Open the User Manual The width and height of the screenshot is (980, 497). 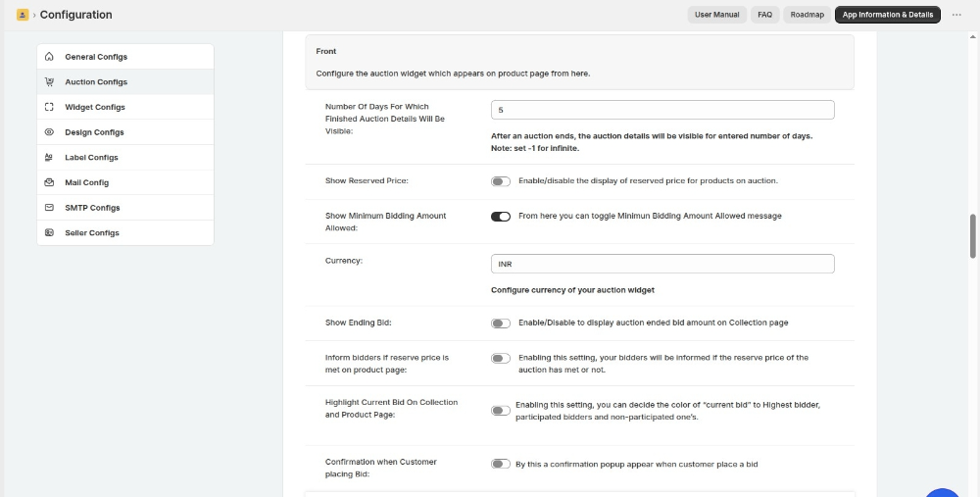(717, 15)
